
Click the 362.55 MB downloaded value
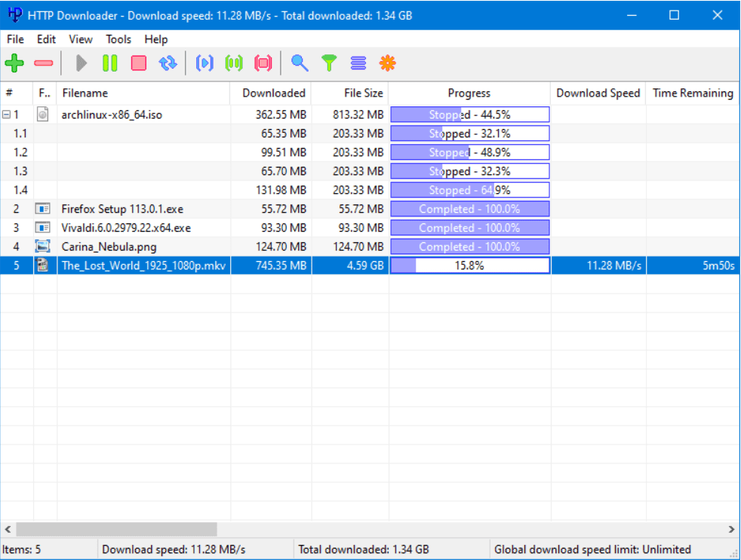point(281,115)
